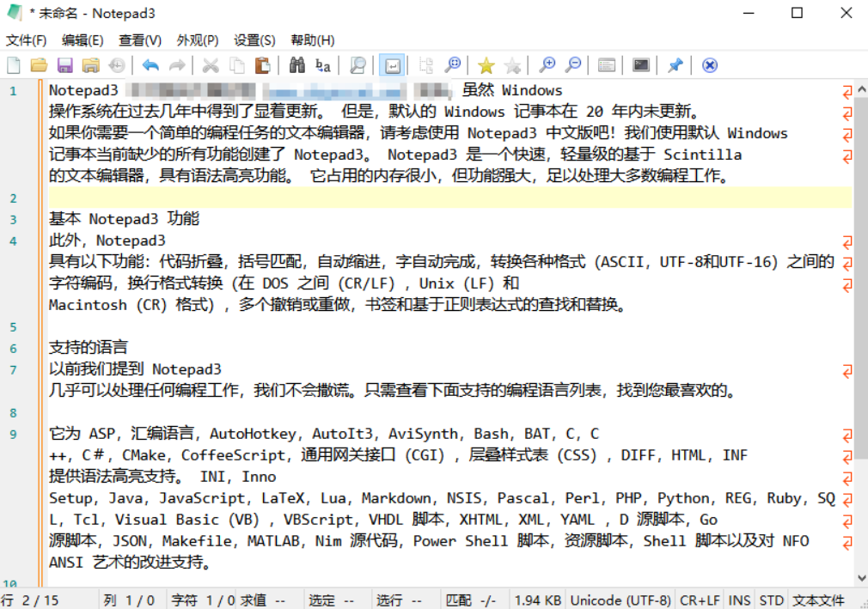Change CR+LF line ending in status bar
This screenshot has width=868, height=609.
700,600
